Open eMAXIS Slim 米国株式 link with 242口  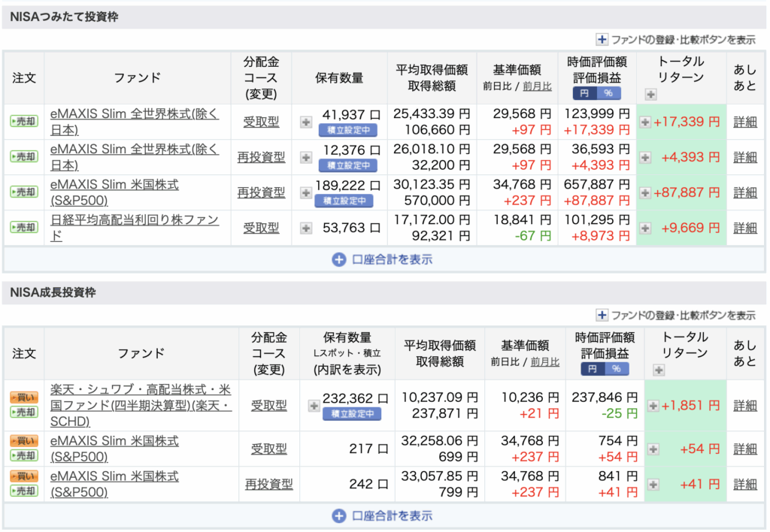click(114, 484)
